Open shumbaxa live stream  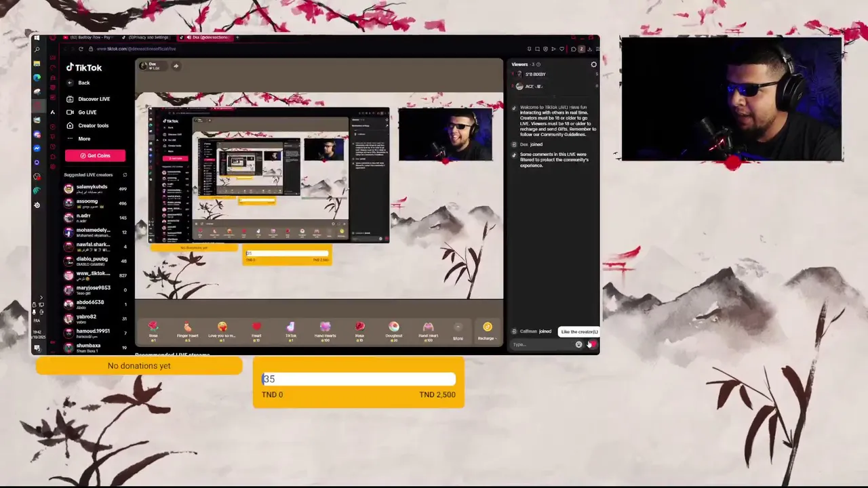click(x=96, y=347)
